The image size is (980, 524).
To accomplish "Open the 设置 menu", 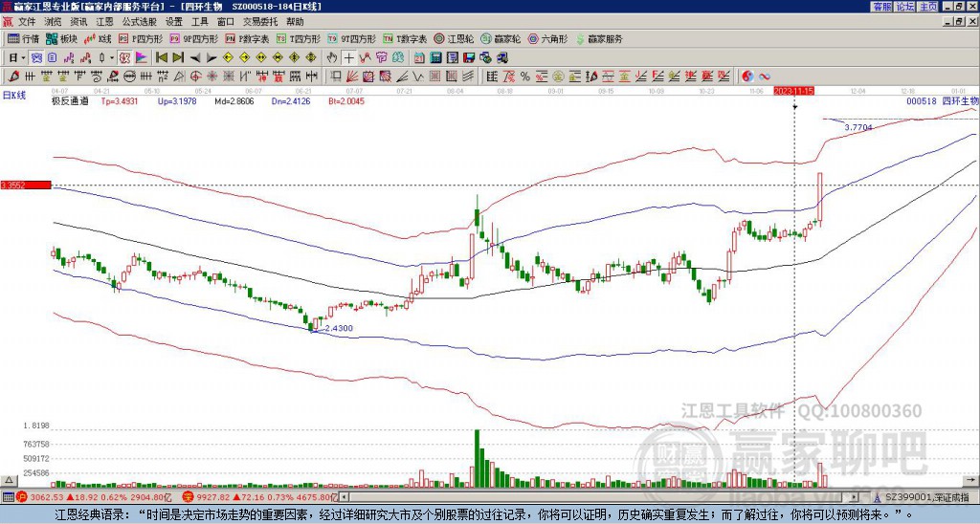I will (174, 22).
